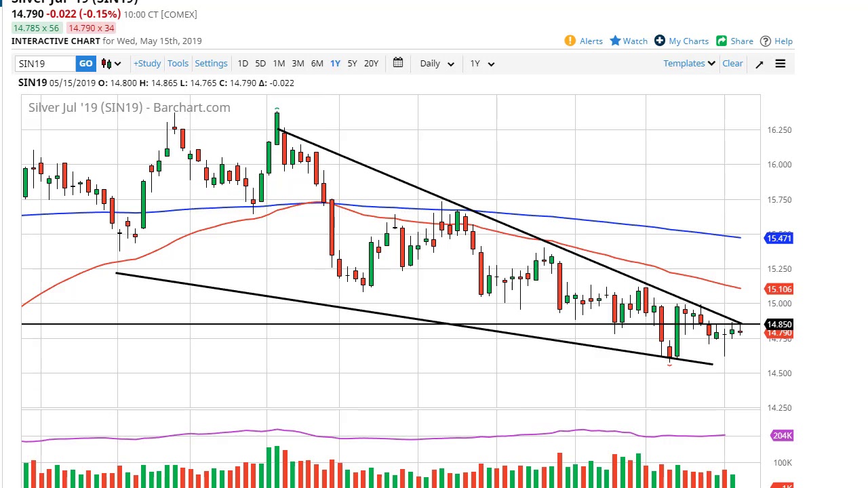This screenshot has height=488, width=868.
Task: Select the 1D time range
Action: pos(243,64)
